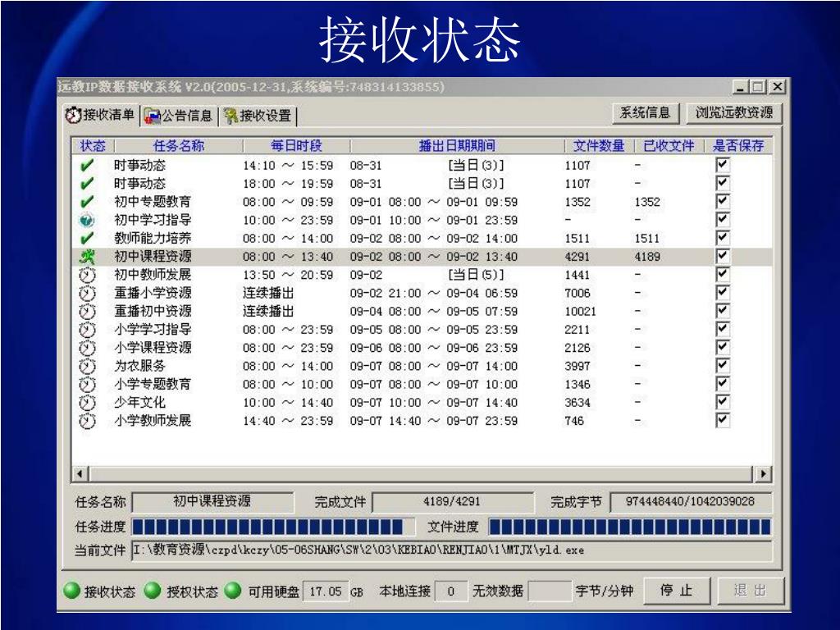Uncheck save checkbox for 初中课程资源 row
Screen dimensions: 840x630
pos(722,256)
